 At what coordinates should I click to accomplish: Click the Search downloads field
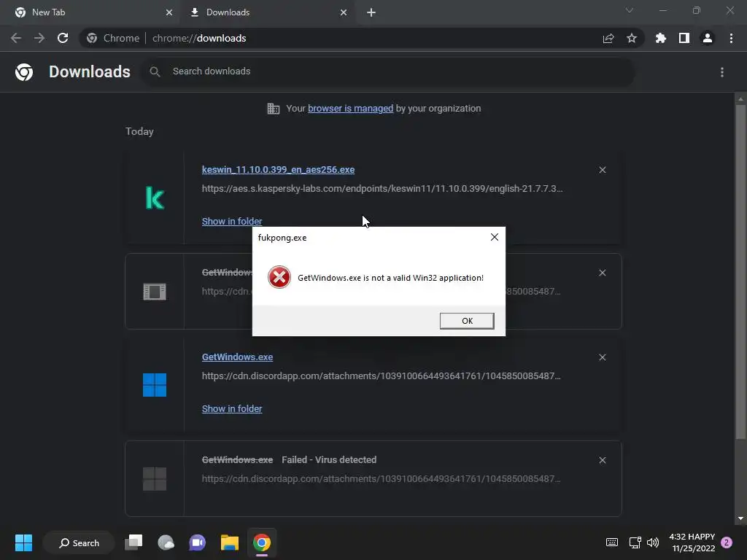(387, 71)
